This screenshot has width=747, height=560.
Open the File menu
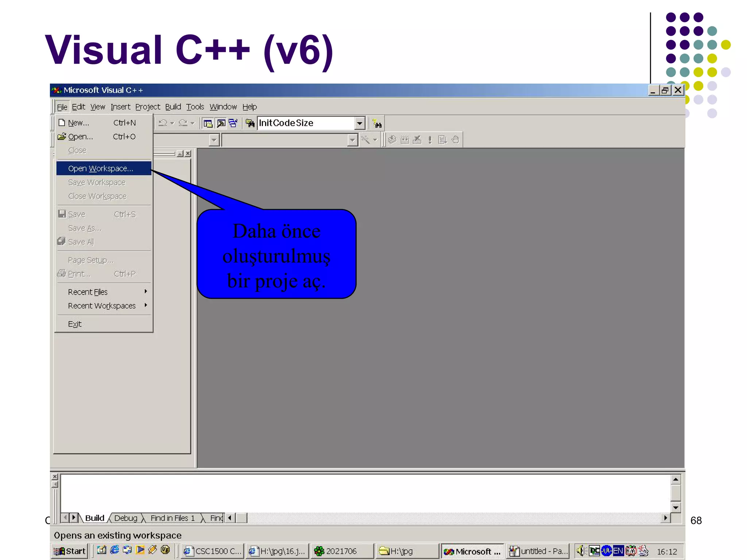pos(62,107)
